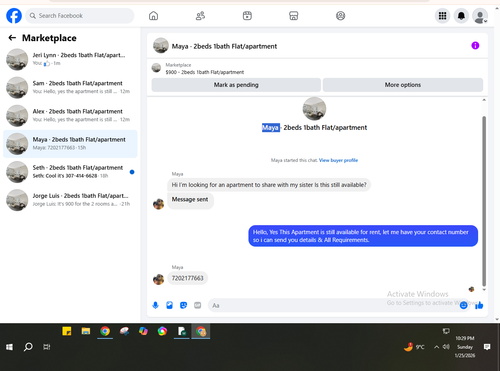Click the chat header listing avatar
Viewport: 500px width, 371px height.
[161, 45]
